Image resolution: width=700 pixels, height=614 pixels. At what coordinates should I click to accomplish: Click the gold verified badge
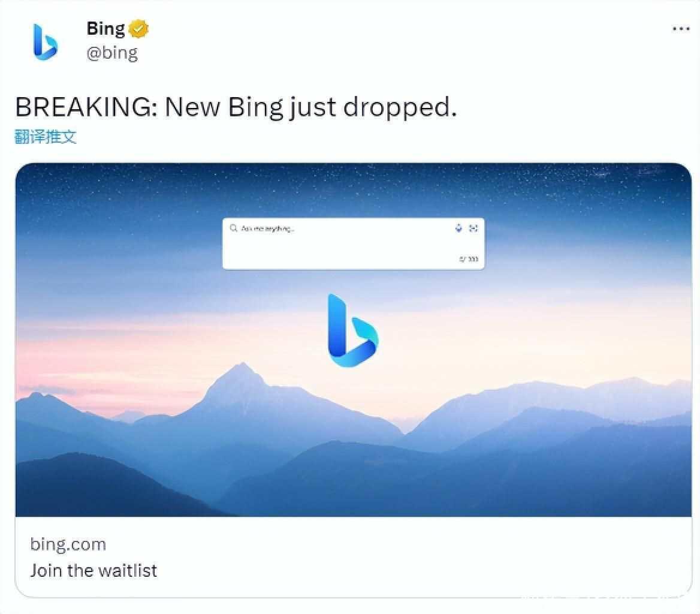(138, 29)
